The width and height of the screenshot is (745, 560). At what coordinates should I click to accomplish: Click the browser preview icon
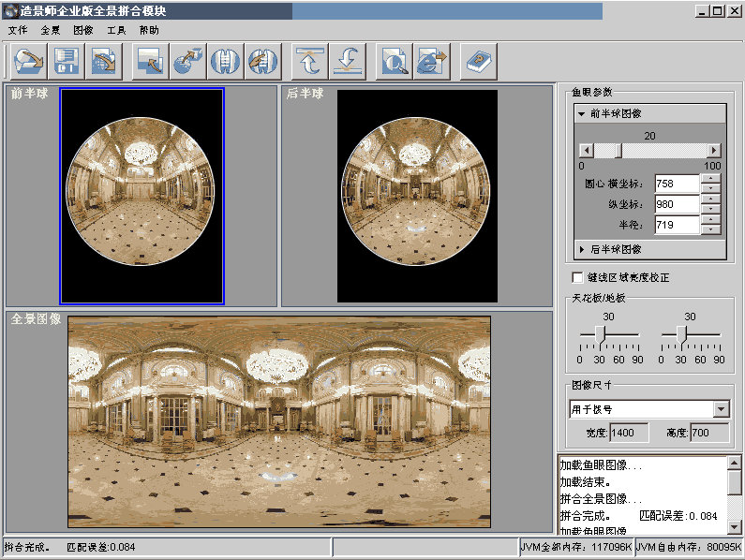(431, 61)
